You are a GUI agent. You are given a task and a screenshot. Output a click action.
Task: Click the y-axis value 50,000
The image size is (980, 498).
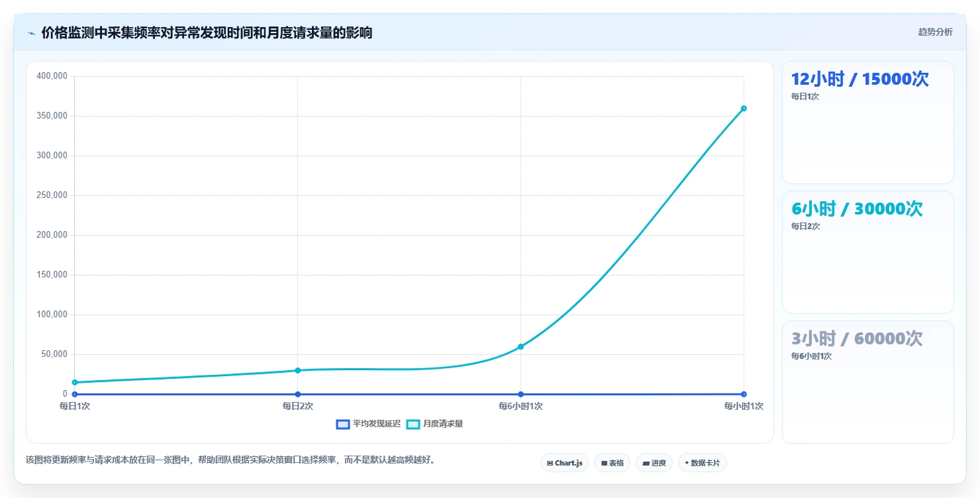54,354
